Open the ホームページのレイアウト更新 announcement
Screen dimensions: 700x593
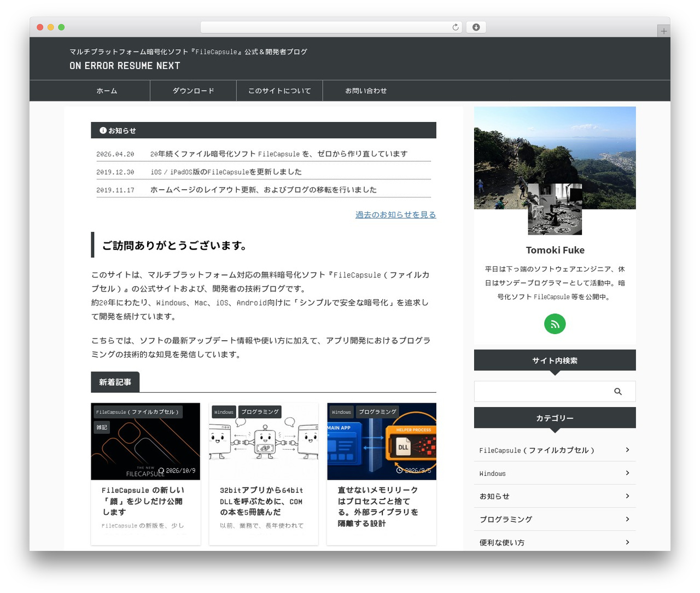(x=264, y=190)
